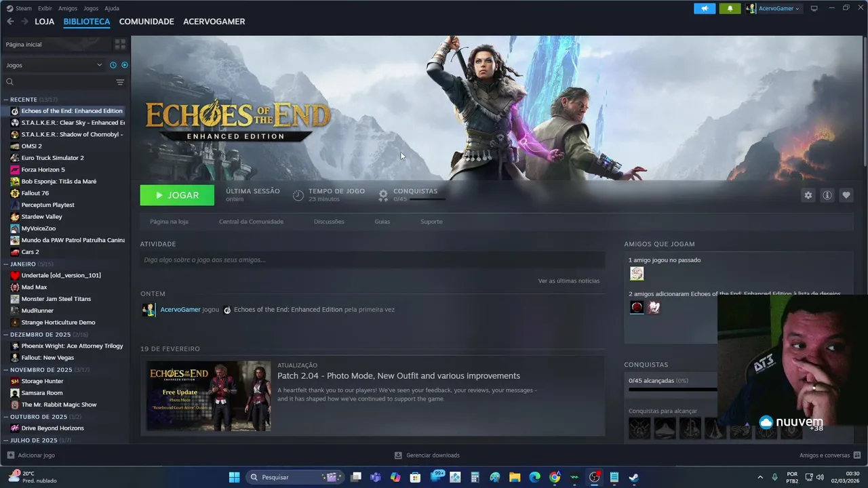Go to the COMUNIDADE tab
Image resolution: width=868 pixels, height=488 pixels.
(146, 22)
